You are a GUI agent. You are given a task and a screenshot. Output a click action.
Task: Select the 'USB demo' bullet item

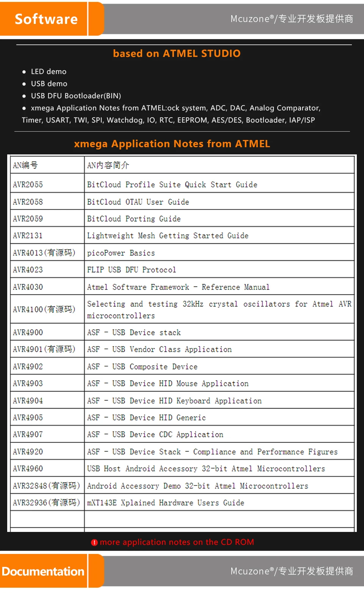49,83
